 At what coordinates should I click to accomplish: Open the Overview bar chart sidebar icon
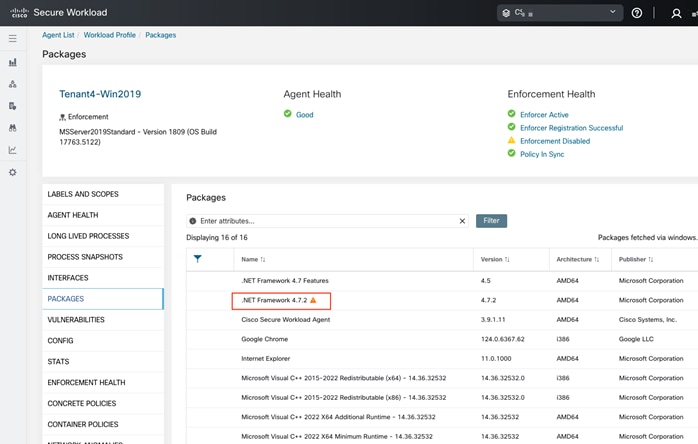12,62
